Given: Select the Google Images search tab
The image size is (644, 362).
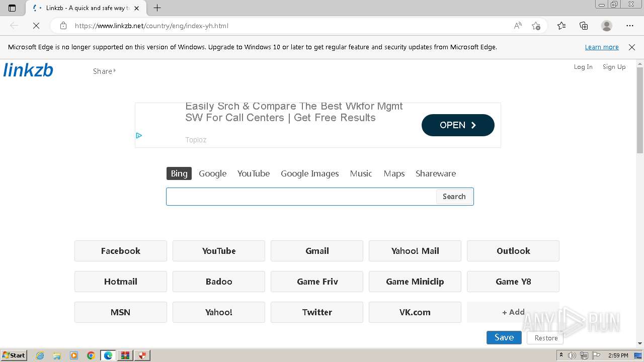Looking at the screenshot, I should pyautogui.click(x=309, y=173).
